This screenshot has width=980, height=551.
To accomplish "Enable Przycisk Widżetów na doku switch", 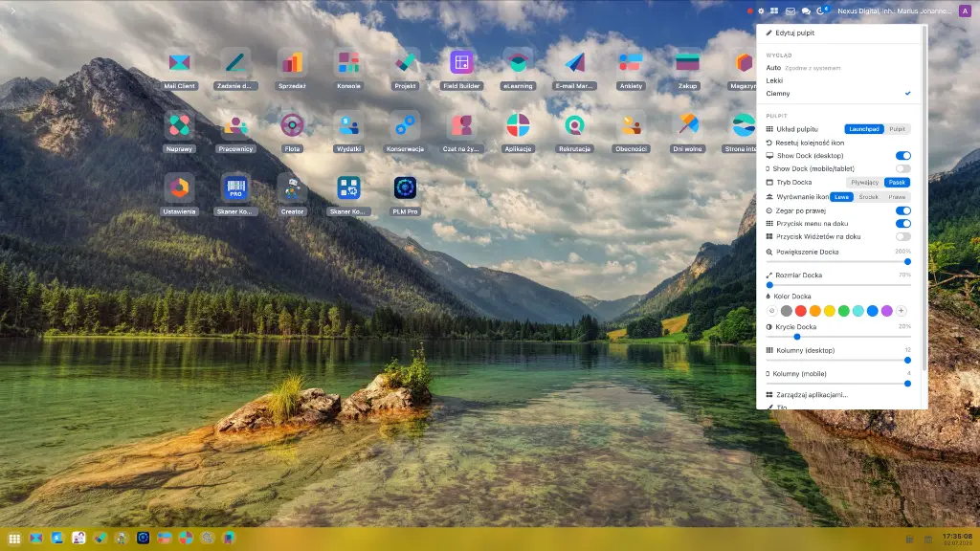I will [903, 237].
